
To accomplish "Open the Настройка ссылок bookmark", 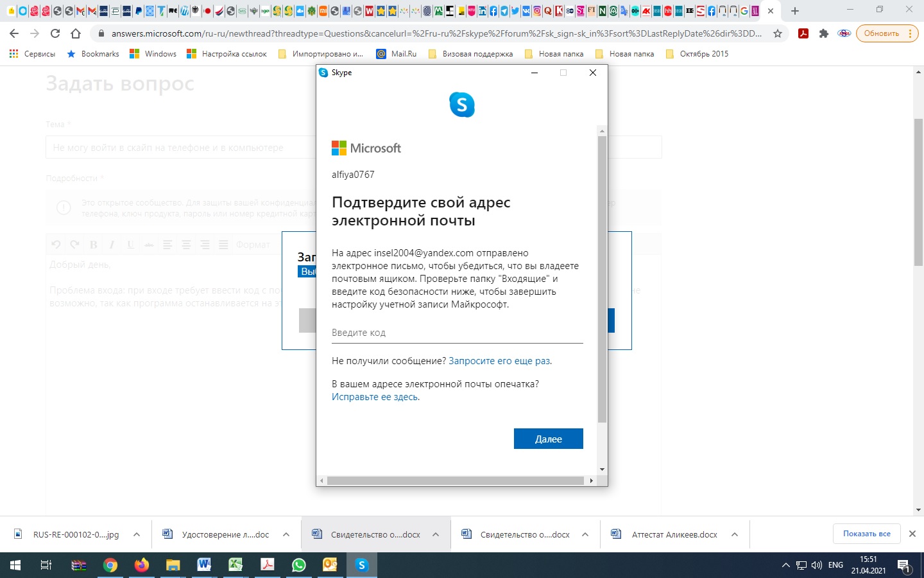I will click(x=227, y=54).
